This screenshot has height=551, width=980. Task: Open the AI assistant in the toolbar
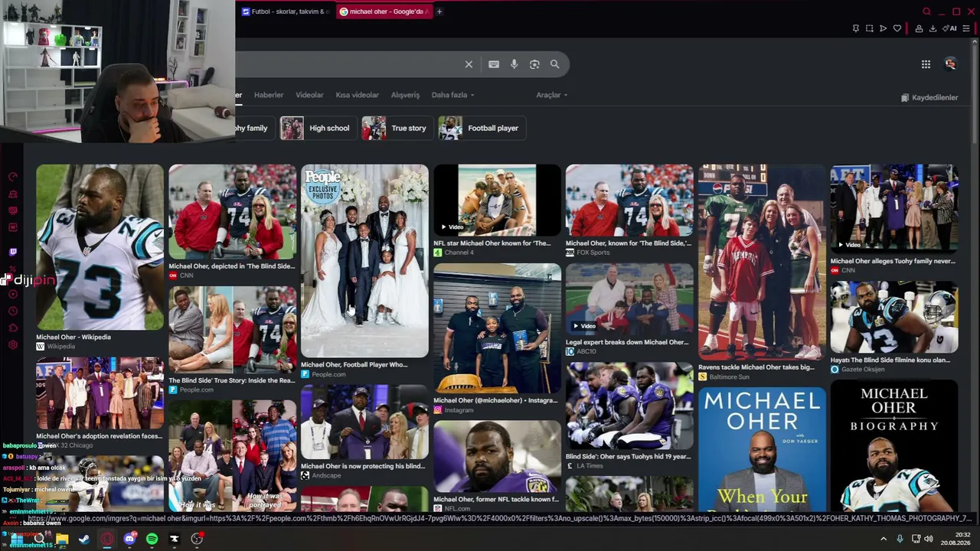[950, 28]
